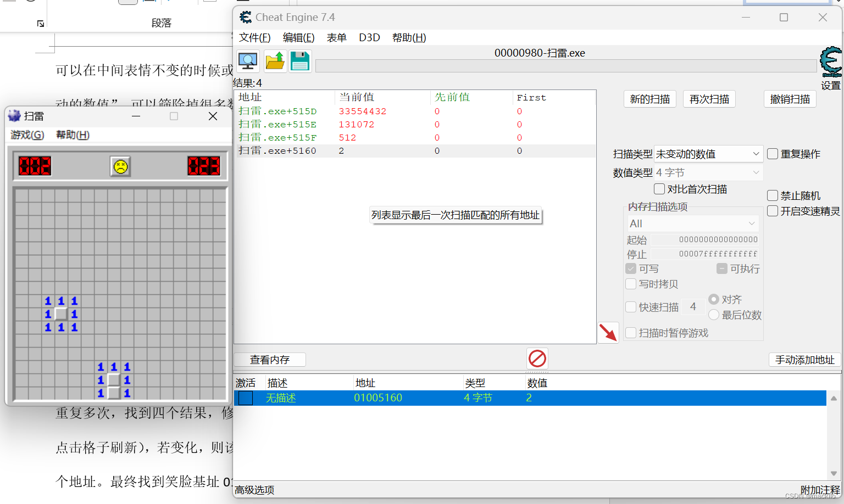Click the 停止 address input field

tap(705, 254)
